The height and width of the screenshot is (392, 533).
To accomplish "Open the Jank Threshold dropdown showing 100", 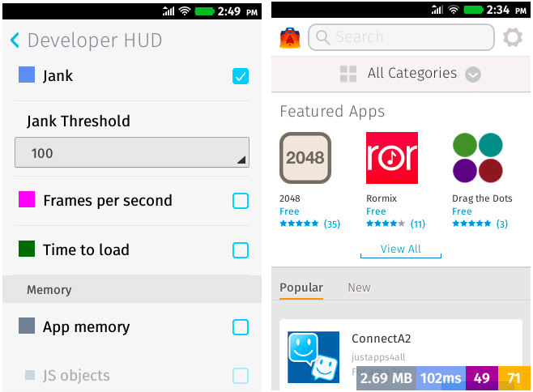I will click(132, 152).
